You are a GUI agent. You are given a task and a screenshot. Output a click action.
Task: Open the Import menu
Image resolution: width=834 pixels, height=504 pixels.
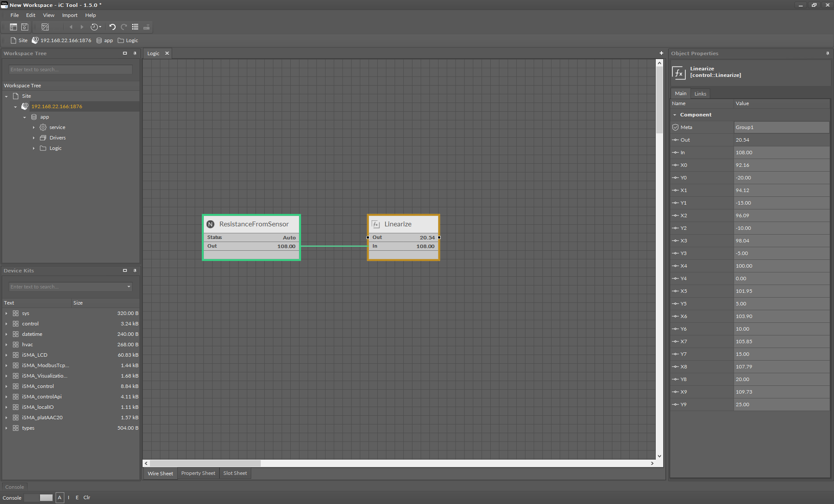pos(70,15)
